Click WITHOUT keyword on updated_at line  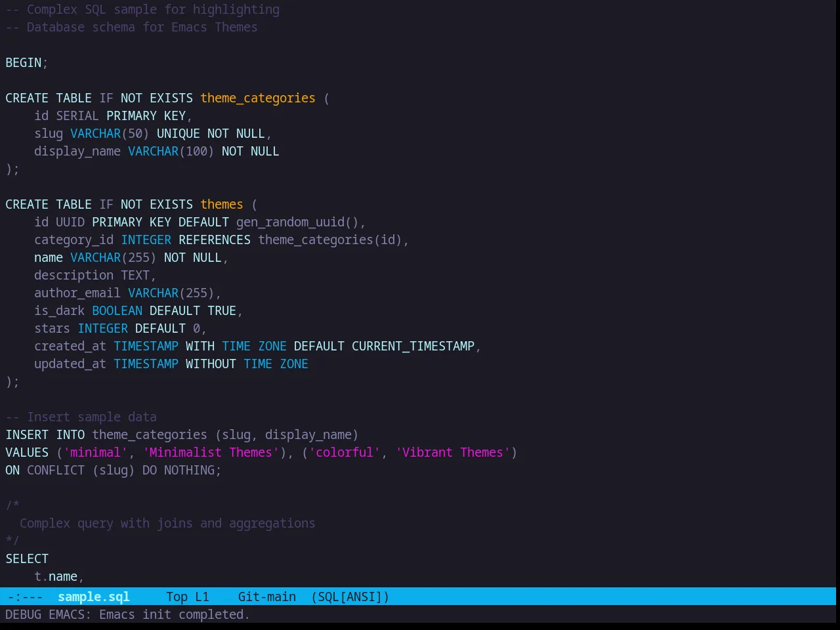tap(211, 364)
